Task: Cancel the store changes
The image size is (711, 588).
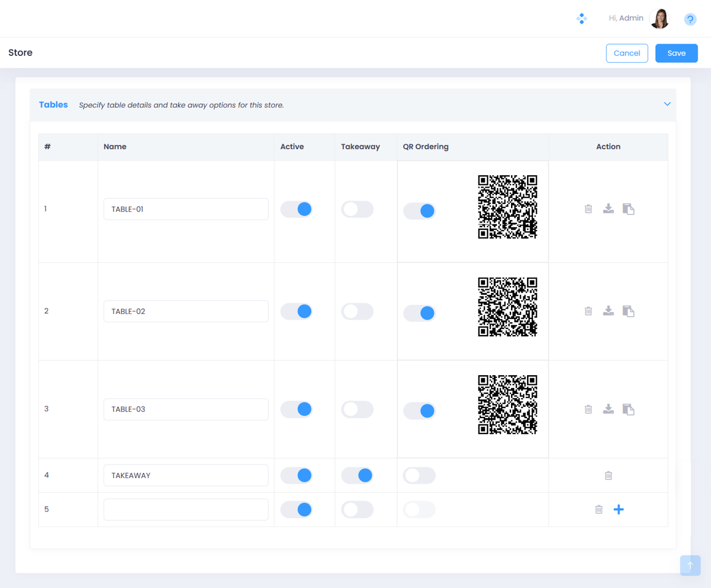Action: (x=627, y=53)
